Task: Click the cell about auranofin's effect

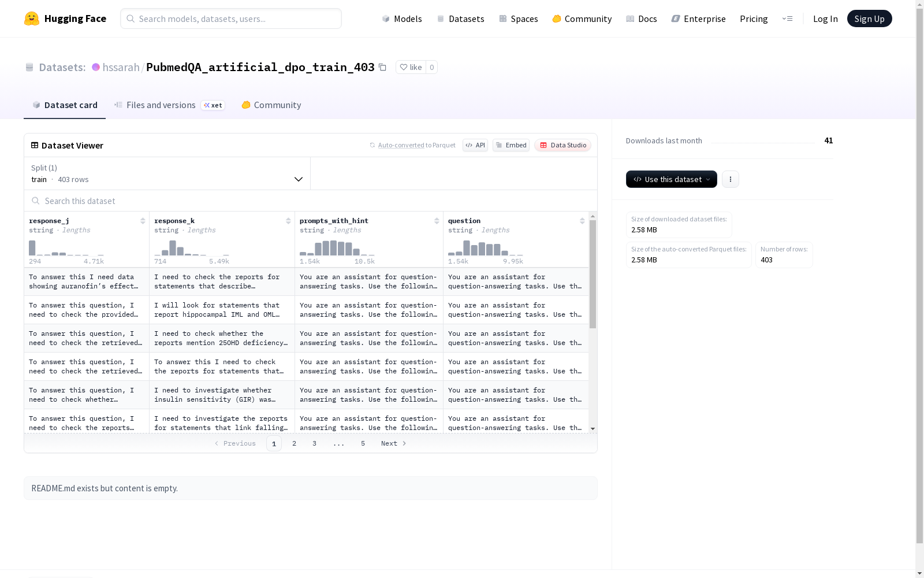Action: click(87, 281)
